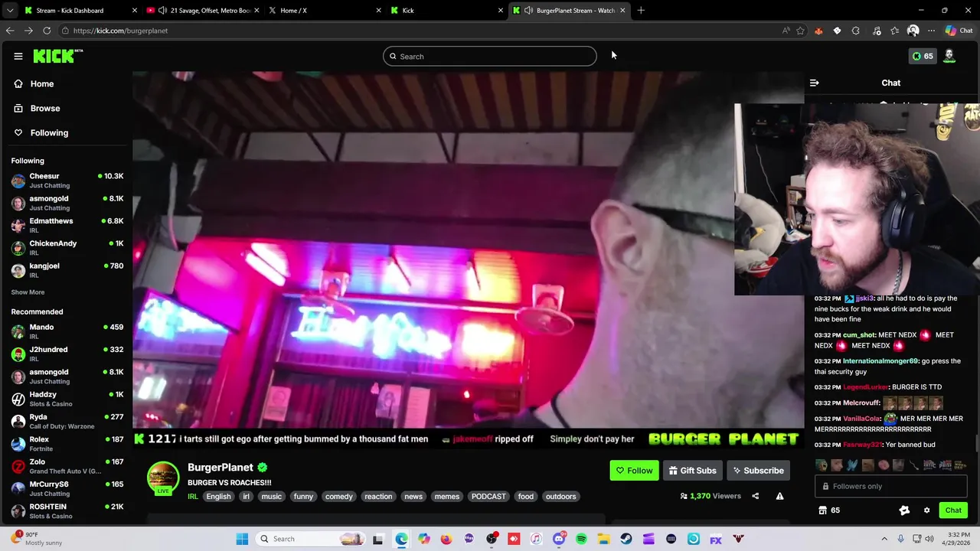The height and width of the screenshot is (551, 980).
Task: Open the 65 Kicks balance badge
Action: 923,56
